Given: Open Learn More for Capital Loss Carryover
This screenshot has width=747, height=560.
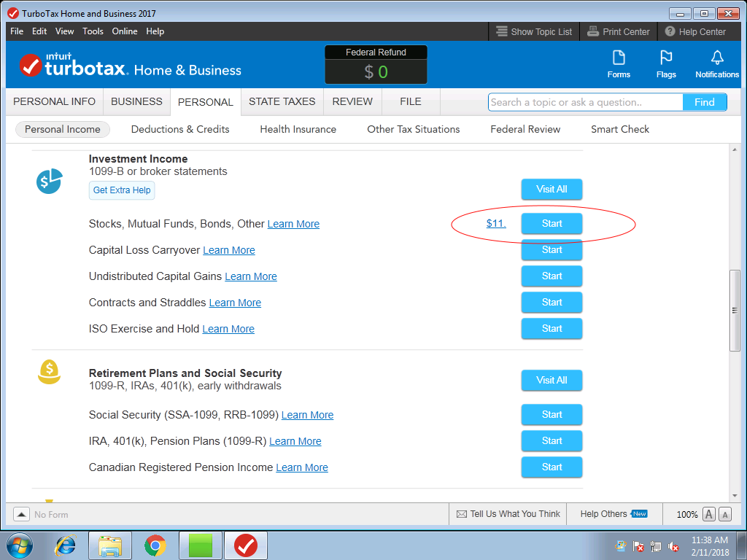Looking at the screenshot, I should (x=228, y=251).
